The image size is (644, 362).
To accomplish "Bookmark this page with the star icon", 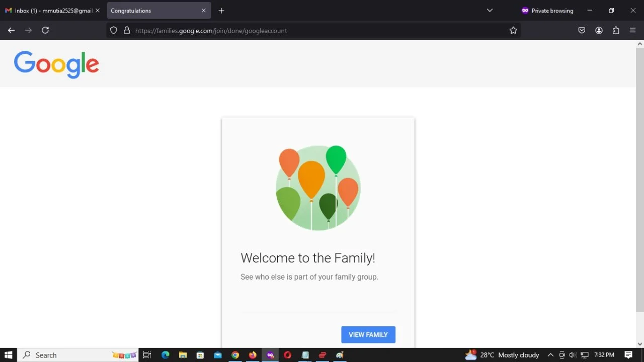I will pos(513,30).
